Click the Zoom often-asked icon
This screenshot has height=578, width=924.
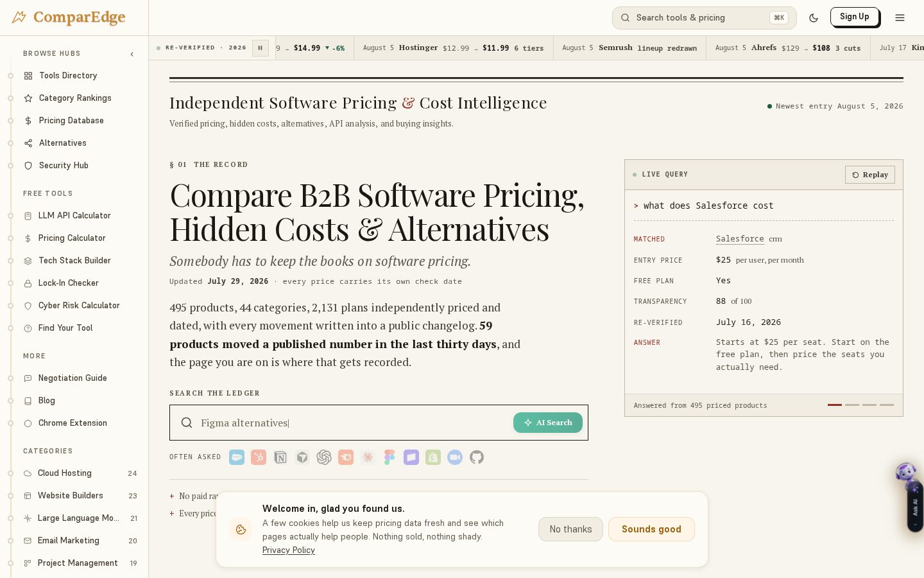tap(455, 457)
